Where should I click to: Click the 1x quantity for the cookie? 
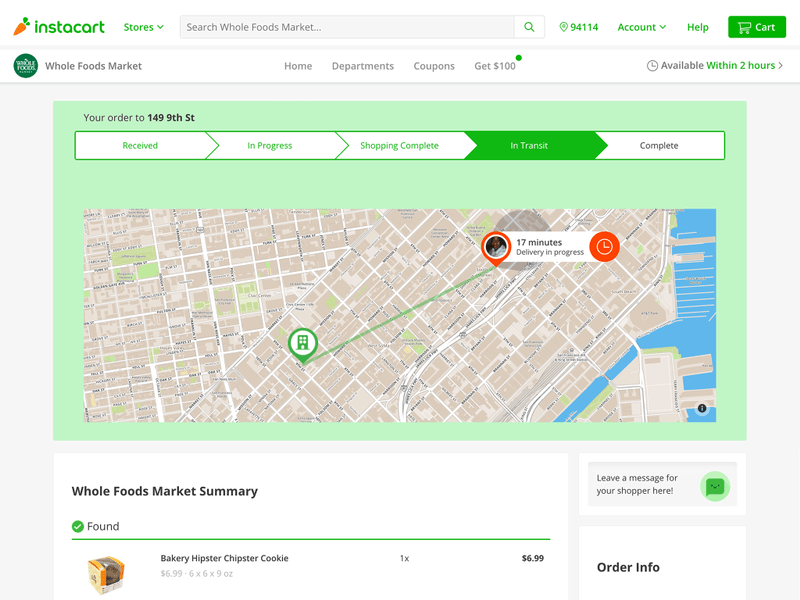click(x=404, y=559)
